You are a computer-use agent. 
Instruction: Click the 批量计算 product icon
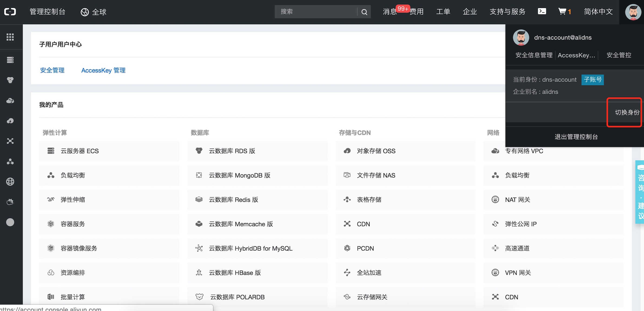click(51, 297)
